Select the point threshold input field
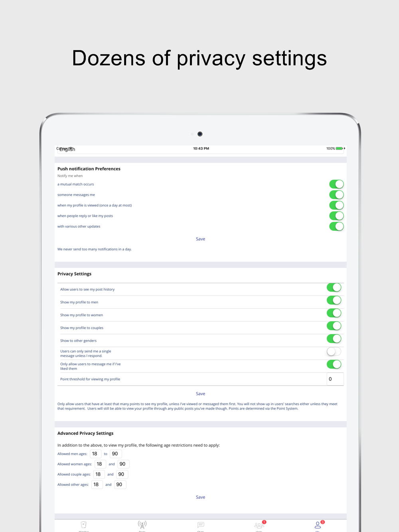The height and width of the screenshot is (532, 399). (x=335, y=379)
